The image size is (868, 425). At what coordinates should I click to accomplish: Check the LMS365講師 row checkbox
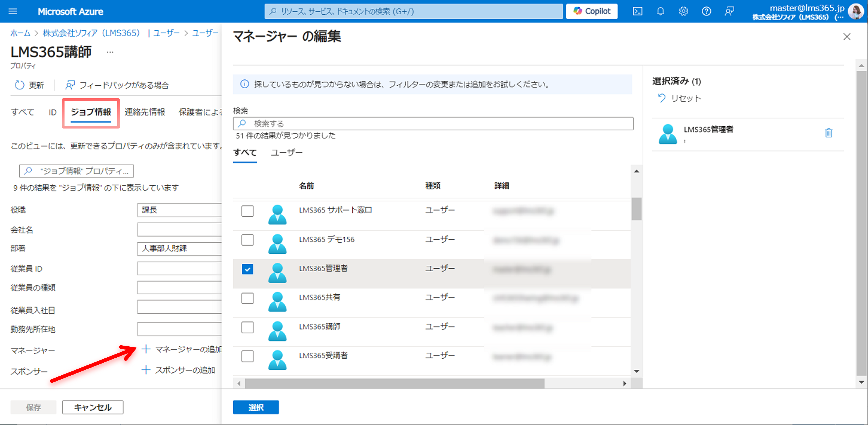click(x=247, y=327)
